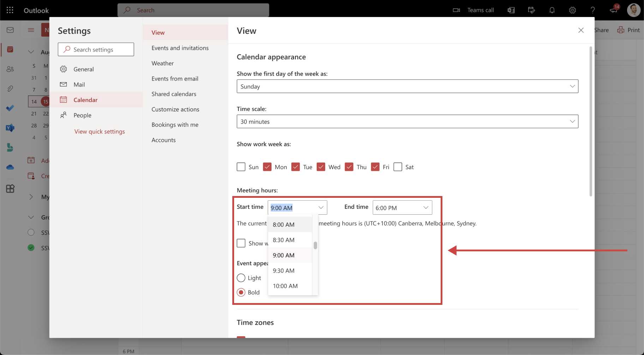Open Shared calendars subsection
The height and width of the screenshot is (355, 644).
click(185, 94)
